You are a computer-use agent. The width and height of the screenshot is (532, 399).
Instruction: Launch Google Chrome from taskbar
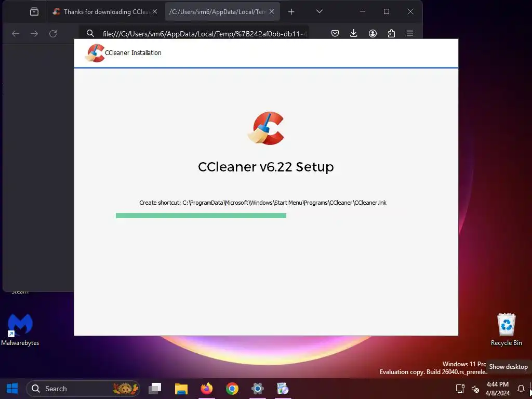tap(232, 389)
